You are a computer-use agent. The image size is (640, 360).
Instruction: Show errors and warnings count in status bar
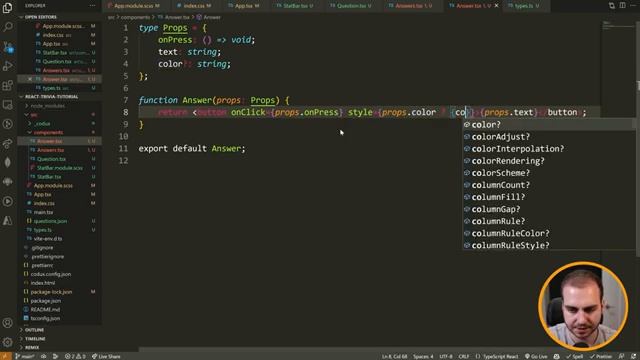pyautogui.click(x=75, y=356)
